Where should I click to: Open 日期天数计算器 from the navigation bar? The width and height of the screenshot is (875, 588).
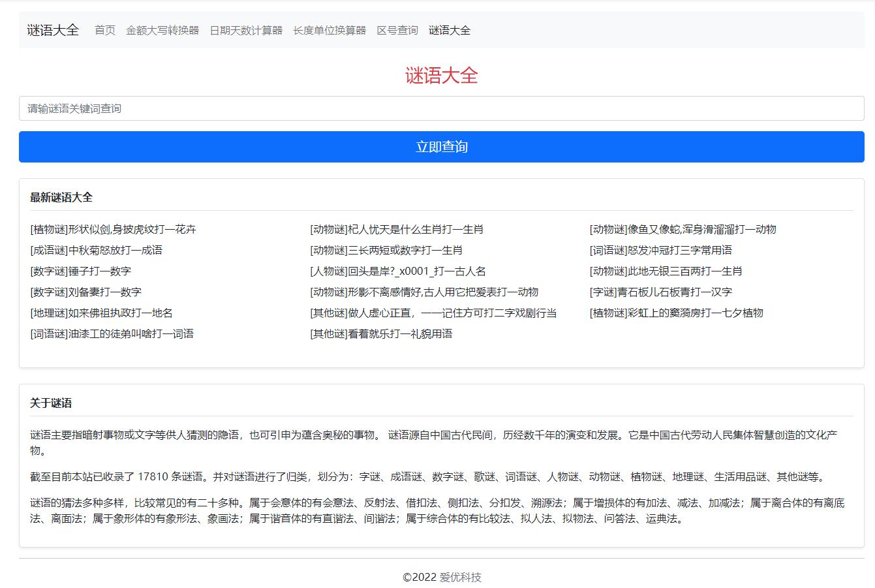(246, 30)
